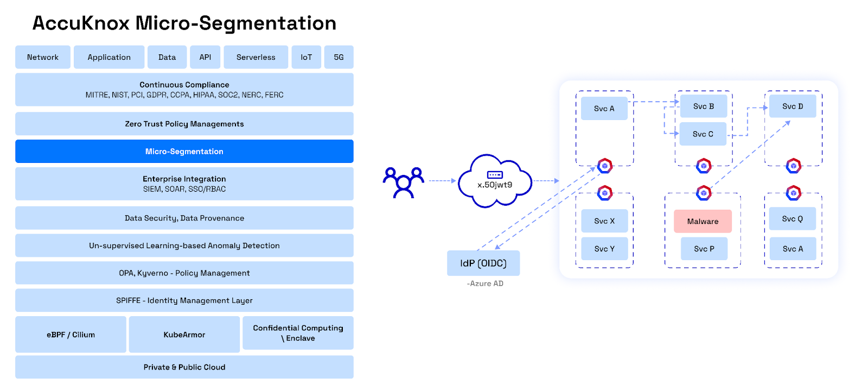Click the highlighted Micro-Segmentation bar
868x390 pixels.
tap(184, 152)
